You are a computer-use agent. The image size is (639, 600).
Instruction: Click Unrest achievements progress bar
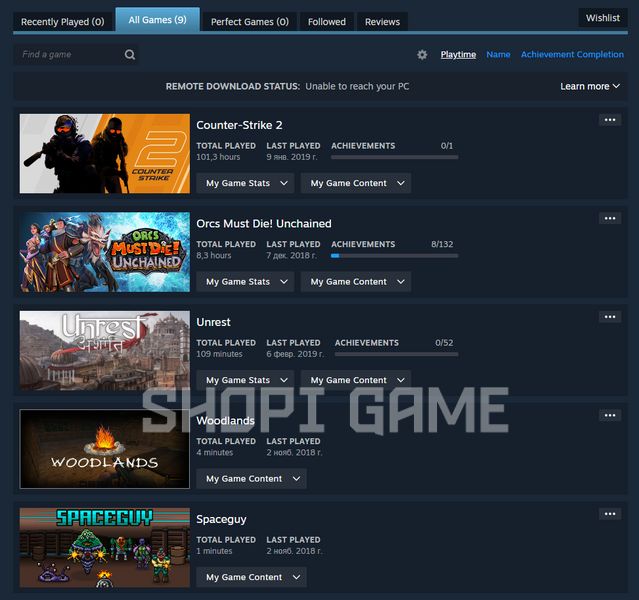[x=397, y=354]
